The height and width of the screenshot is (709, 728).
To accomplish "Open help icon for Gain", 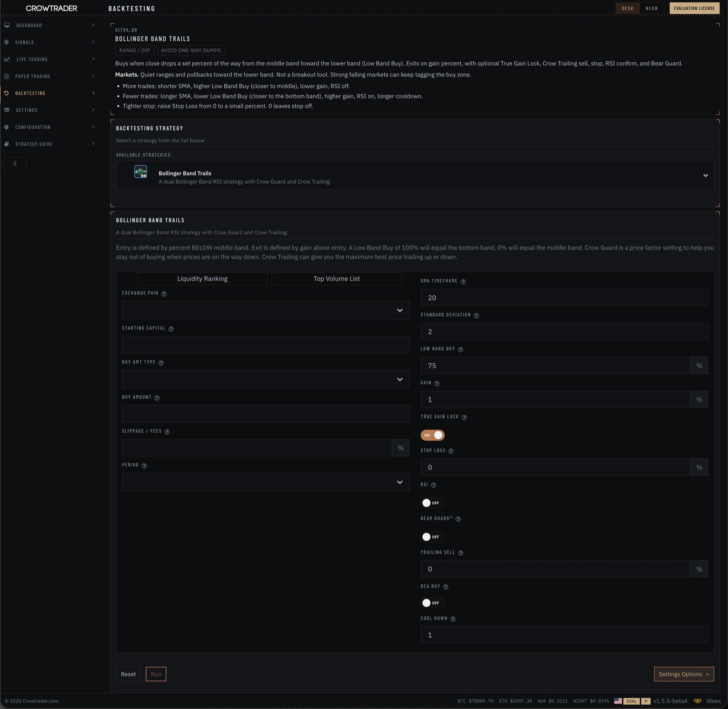I will click(x=437, y=383).
